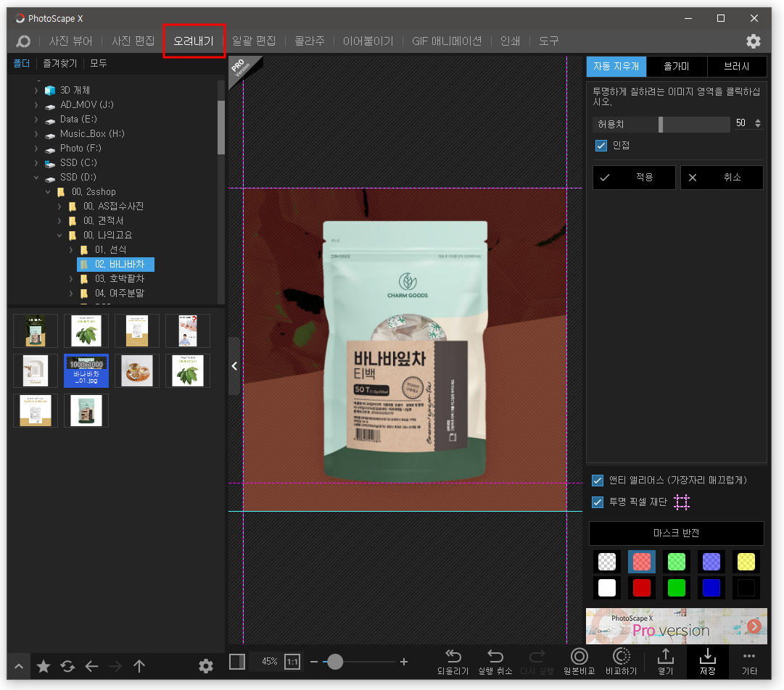Click the zoom out minus icon

[x=314, y=662]
